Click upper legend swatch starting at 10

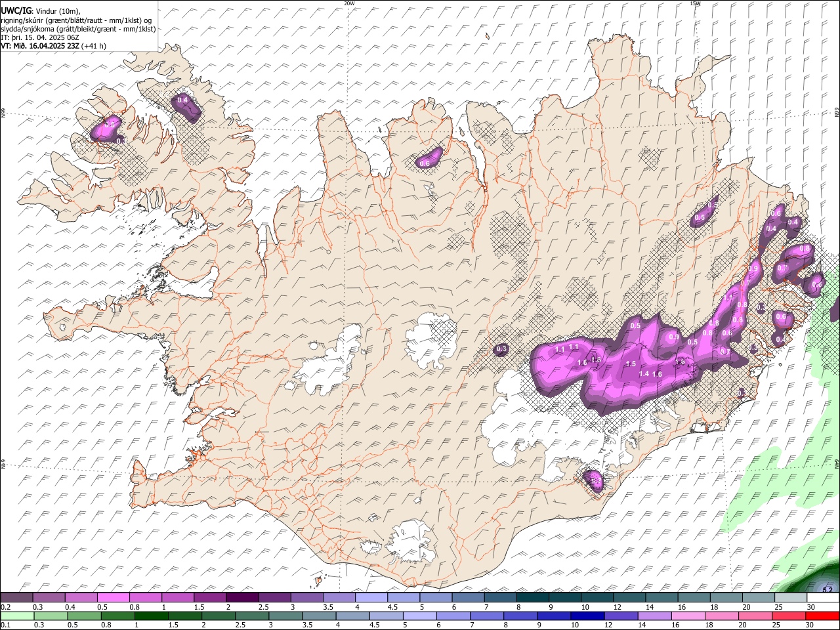[596, 598]
